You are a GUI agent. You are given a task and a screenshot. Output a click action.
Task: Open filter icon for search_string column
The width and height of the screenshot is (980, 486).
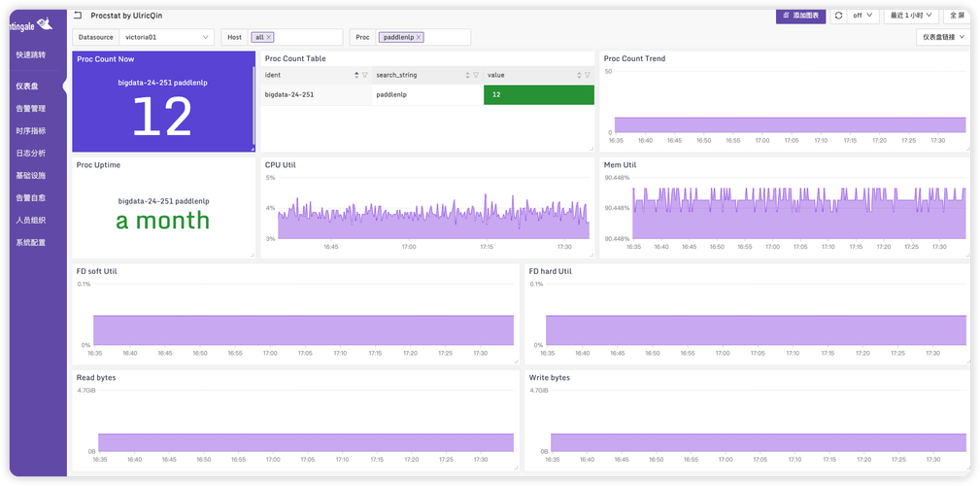pos(476,75)
